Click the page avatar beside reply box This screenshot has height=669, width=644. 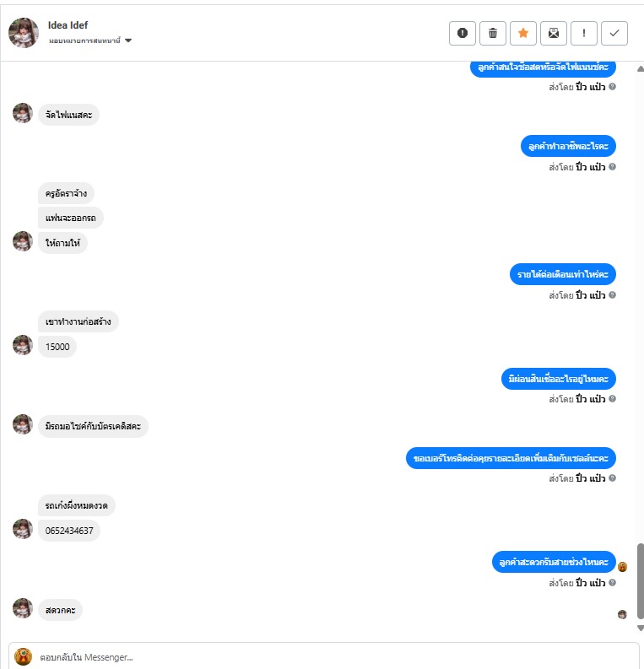23,656
